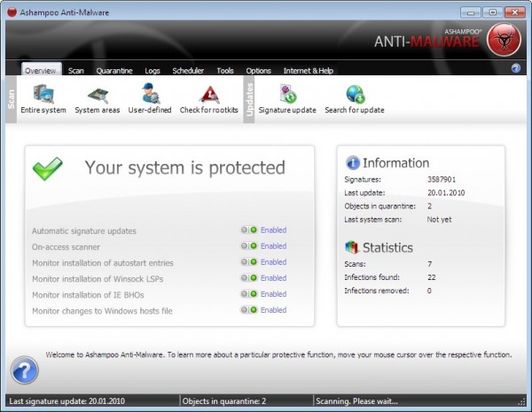The width and height of the screenshot is (532, 412).
Task: Click the Statistics heading text
Action: (387, 248)
